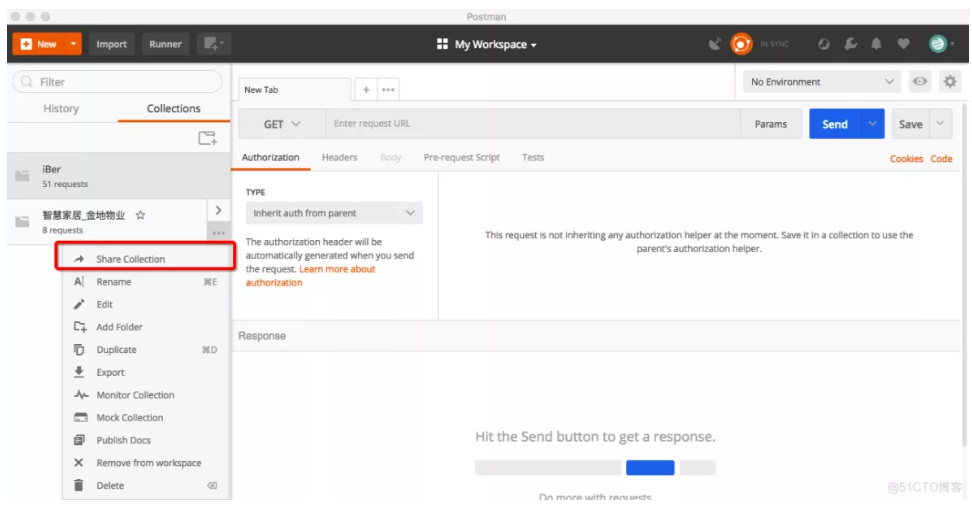Open the Cookies link

point(906,159)
